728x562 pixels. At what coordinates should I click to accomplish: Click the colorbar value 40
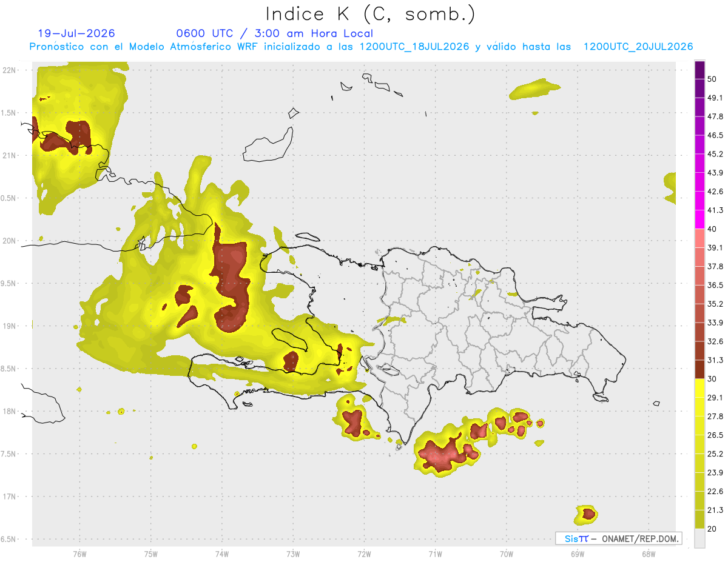coord(713,229)
